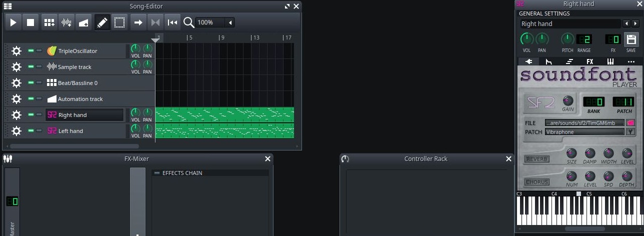Click the FX-Mixer master channel number display
The image size is (644, 236).
[12, 201]
